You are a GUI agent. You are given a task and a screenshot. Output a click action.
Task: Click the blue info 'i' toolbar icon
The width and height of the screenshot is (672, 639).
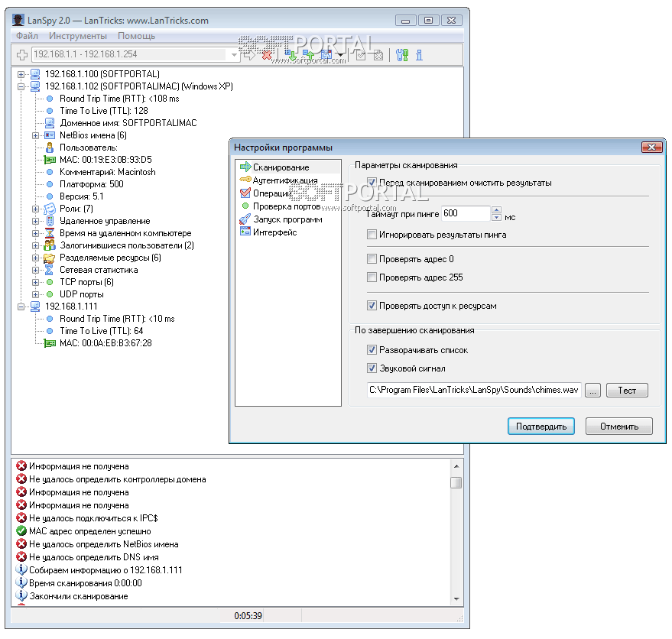(419, 55)
